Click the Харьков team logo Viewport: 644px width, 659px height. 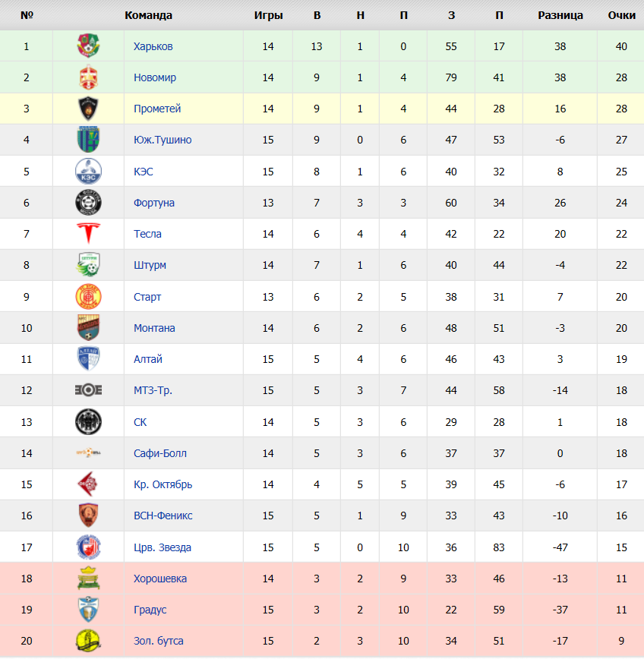(x=88, y=46)
